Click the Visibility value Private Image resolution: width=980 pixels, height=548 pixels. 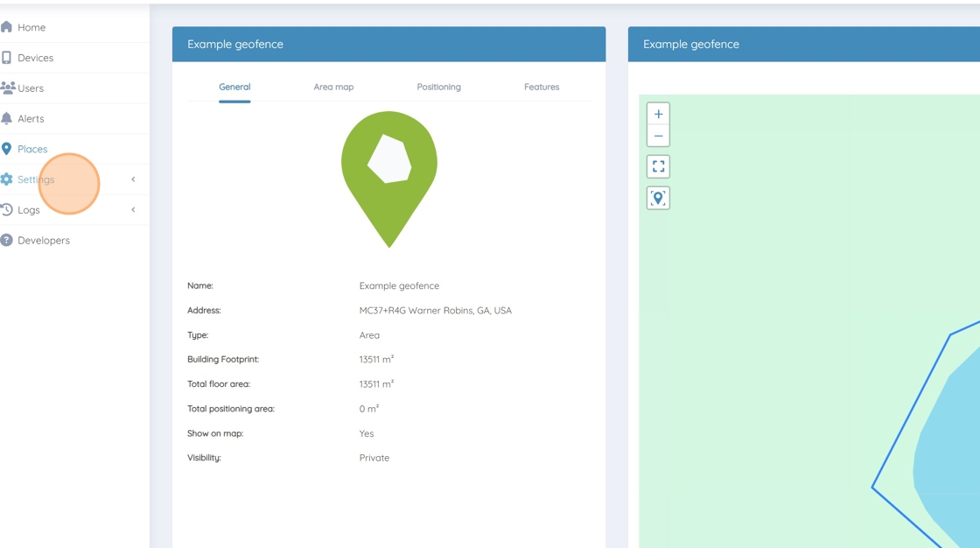tap(374, 458)
